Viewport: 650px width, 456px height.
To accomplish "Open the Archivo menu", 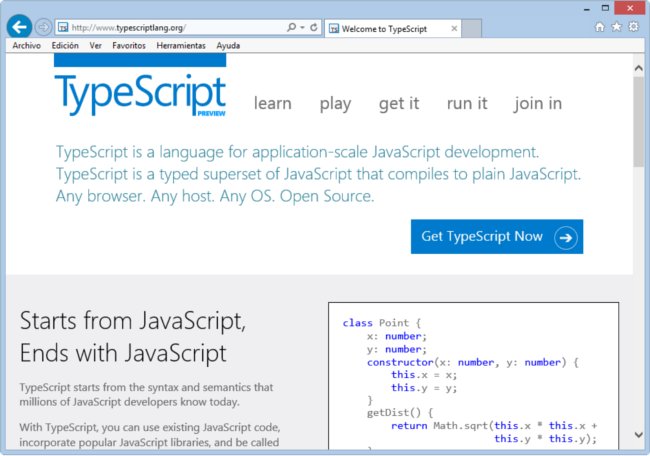I will tap(27, 46).
